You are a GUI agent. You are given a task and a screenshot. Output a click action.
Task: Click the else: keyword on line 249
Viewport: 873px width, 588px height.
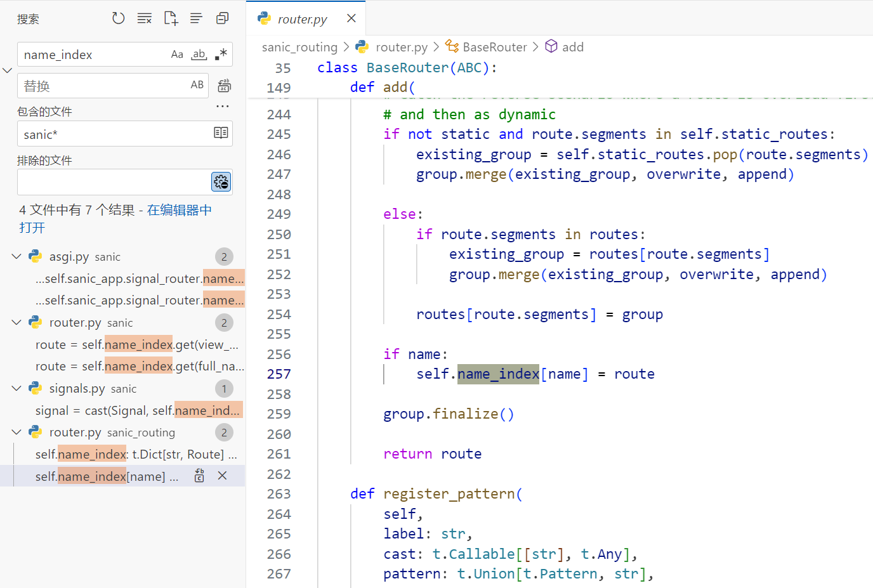pyautogui.click(x=403, y=214)
